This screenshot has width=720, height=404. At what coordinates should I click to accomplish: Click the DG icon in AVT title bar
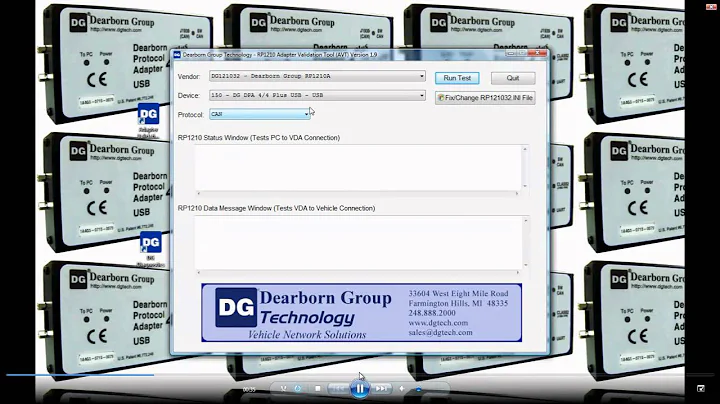pyautogui.click(x=177, y=55)
